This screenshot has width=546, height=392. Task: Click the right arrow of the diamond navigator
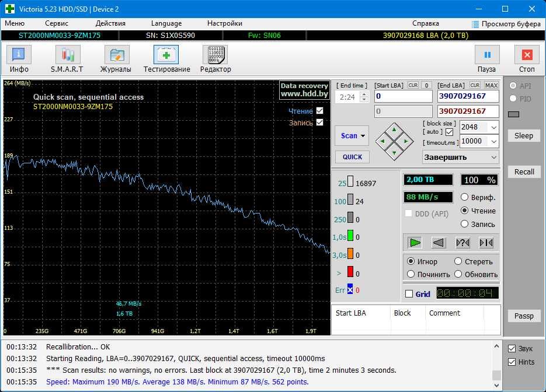[x=406, y=141]
